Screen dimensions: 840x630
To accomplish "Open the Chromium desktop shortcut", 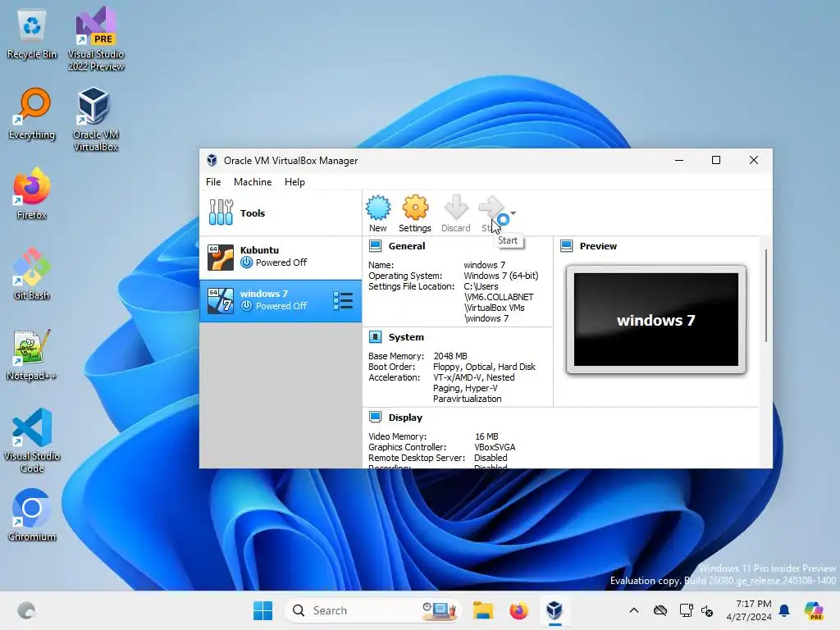I will [32, 515].
